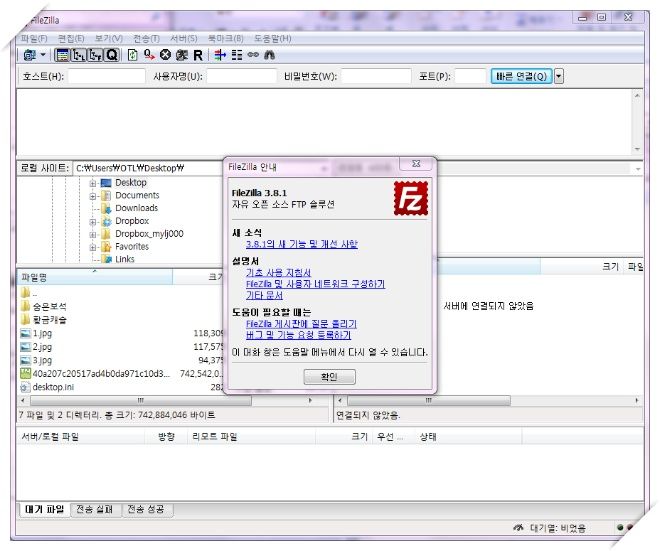
Task: Open FileZilla 네트워크 구성하기 link
Action: [315, 284]
